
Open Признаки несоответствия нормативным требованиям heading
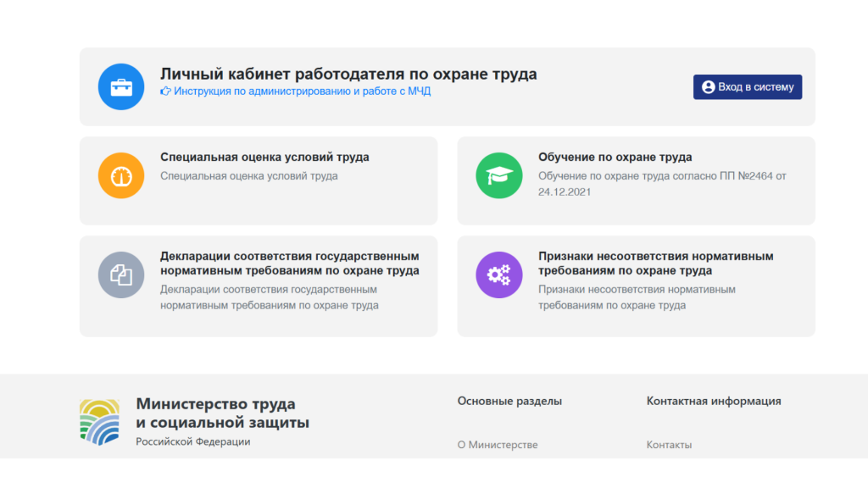(x=656, y=263)
